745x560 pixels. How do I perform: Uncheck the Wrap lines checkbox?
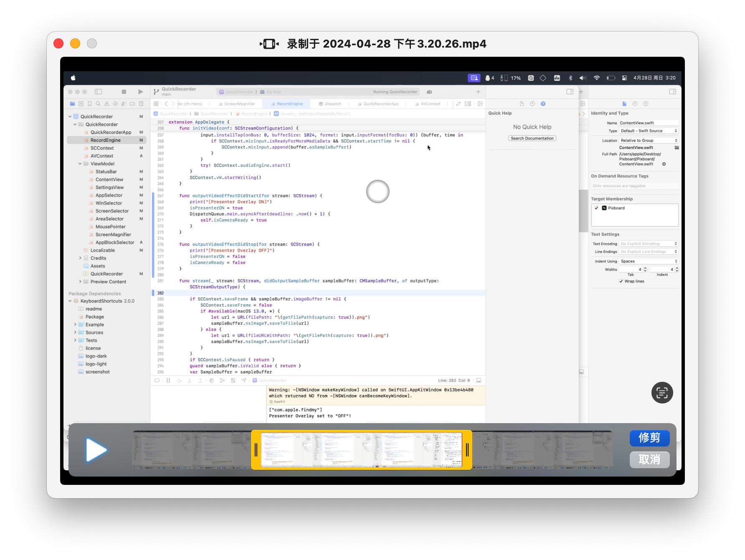coord(621,281)
